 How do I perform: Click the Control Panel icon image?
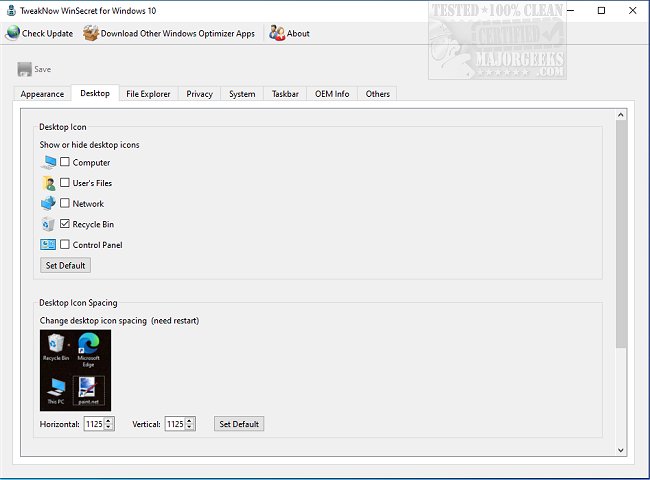click(x=48, y=245)
